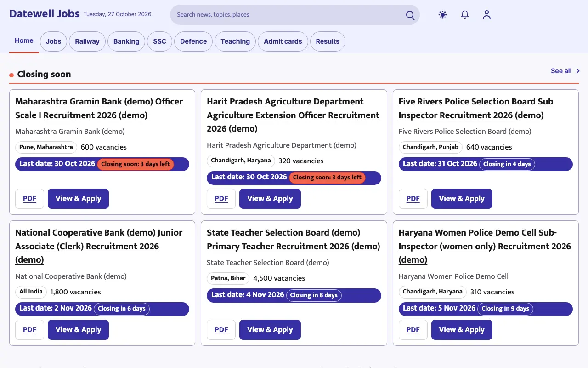Screen dimensions: 588x368
Task: Open the user account profile icon
Action: [487, 15]
